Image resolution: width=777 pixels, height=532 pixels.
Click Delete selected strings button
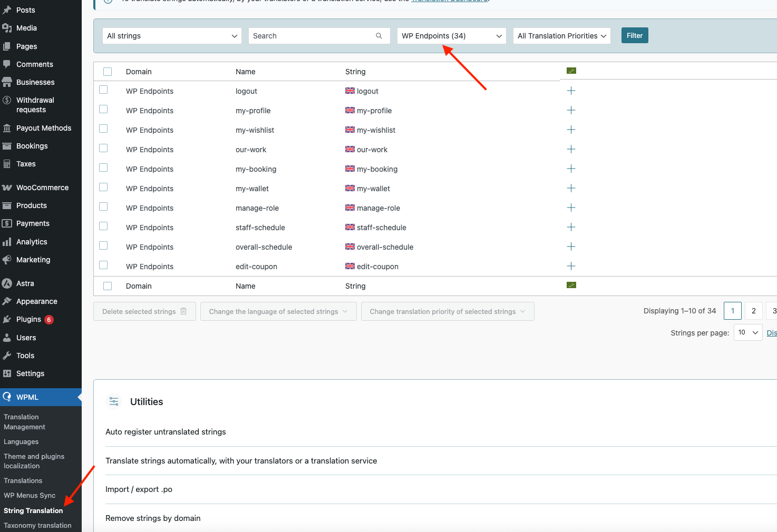pos(145,311)
